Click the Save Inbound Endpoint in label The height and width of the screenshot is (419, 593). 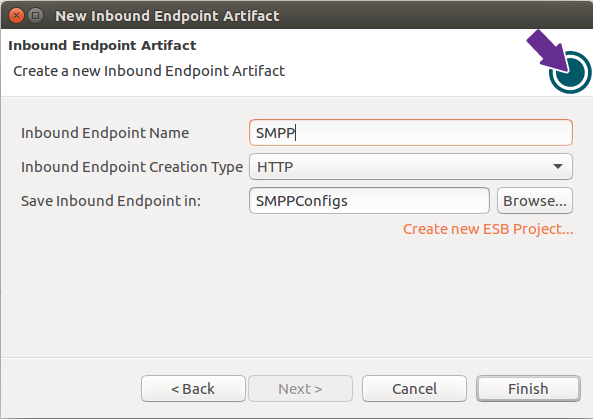pyautogui.click(x=111, y=201)
